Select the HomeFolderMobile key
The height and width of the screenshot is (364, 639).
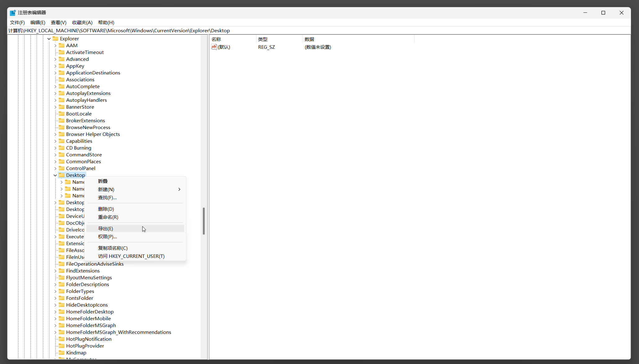tap(88, 319)
